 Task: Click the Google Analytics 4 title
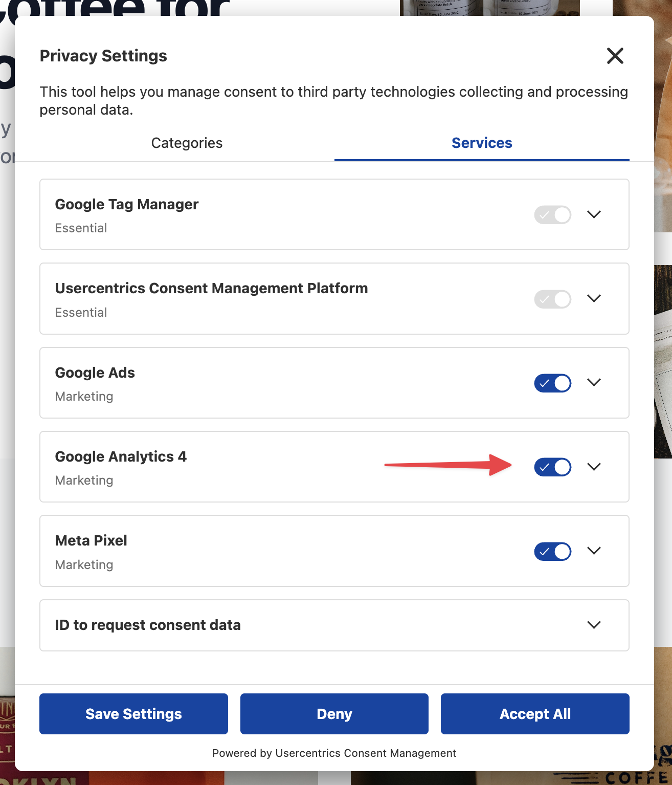click(121, 456)
